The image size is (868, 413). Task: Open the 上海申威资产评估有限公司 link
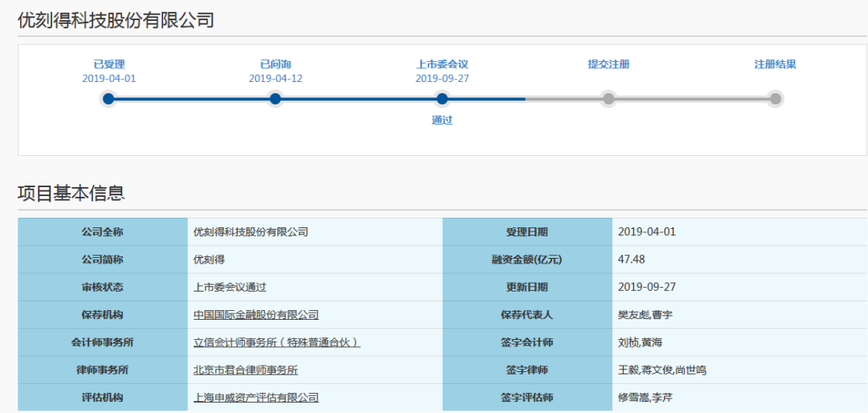[x=256, y=398]
